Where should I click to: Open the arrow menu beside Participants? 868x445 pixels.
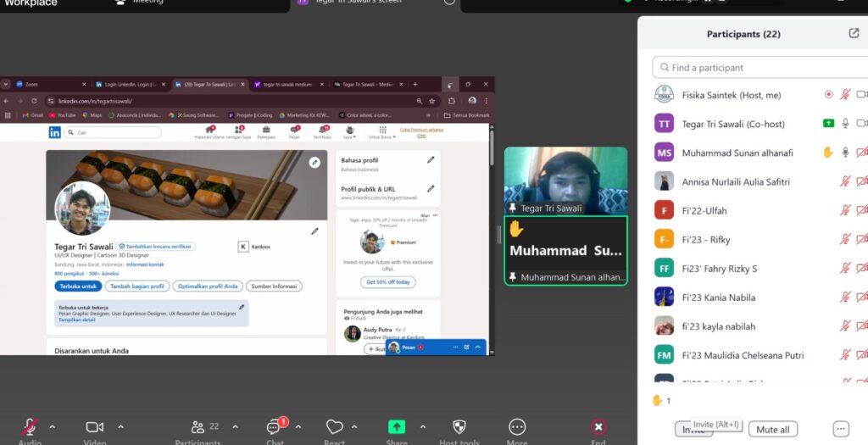tap(236, 427)
